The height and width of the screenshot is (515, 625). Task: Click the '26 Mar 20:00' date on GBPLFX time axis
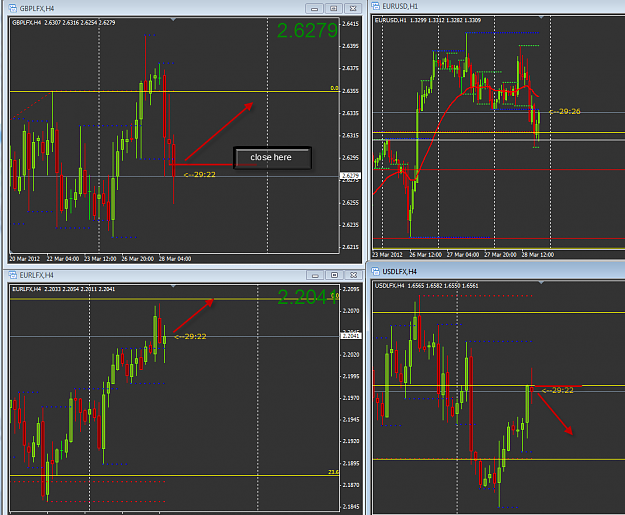click(138, 259)
